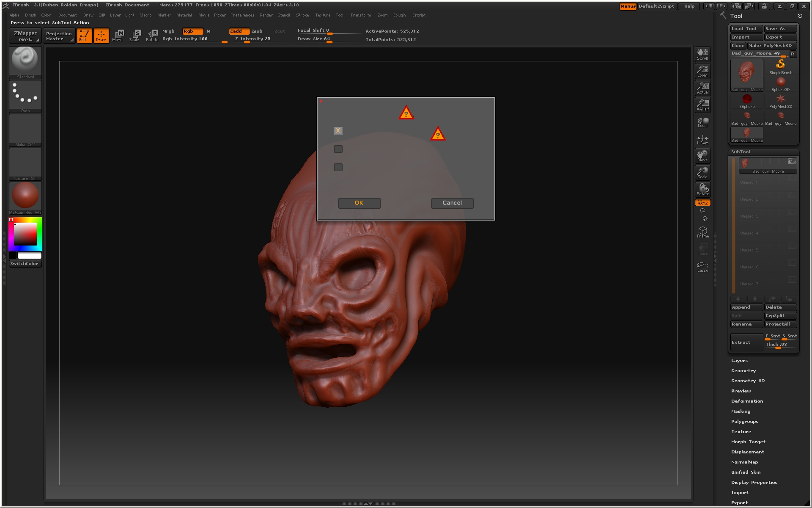Enable the Zsub sculpt mode
This screenshot has height=508, width=812.
[257, 31]
